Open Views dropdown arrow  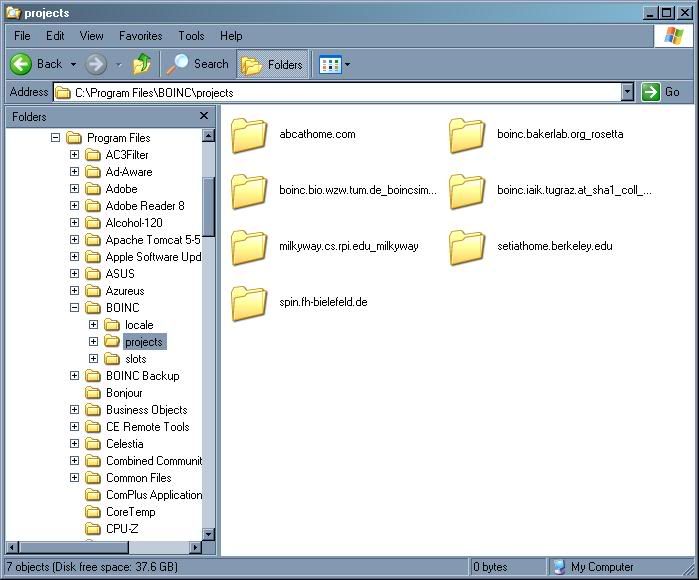348,65
